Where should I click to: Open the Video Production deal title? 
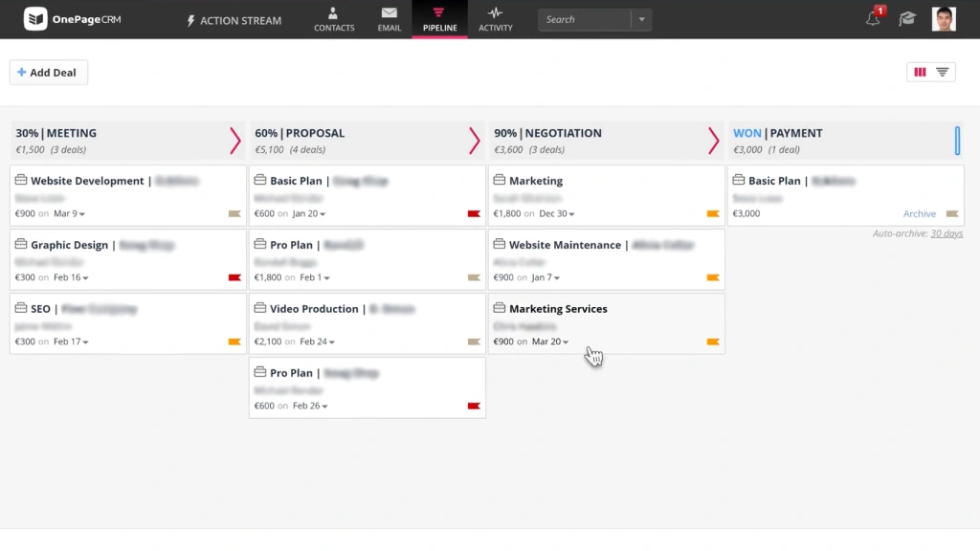click(x=314, y=309)
